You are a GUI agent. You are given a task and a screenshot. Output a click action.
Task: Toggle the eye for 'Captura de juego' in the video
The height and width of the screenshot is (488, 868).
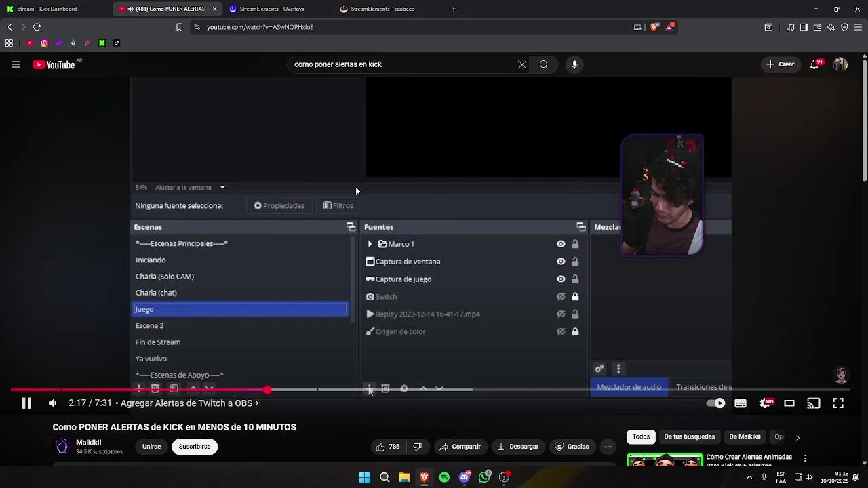coord(561,279)
